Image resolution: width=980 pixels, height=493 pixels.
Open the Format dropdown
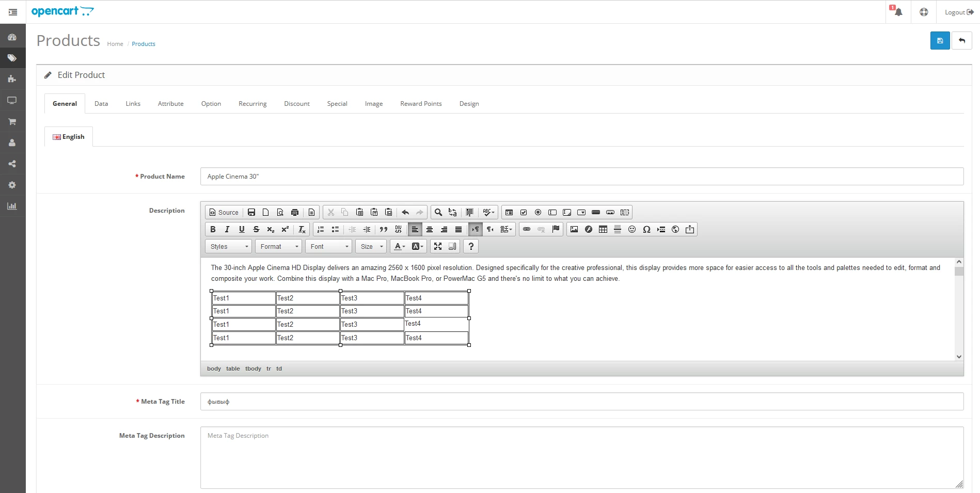(279, 246)
